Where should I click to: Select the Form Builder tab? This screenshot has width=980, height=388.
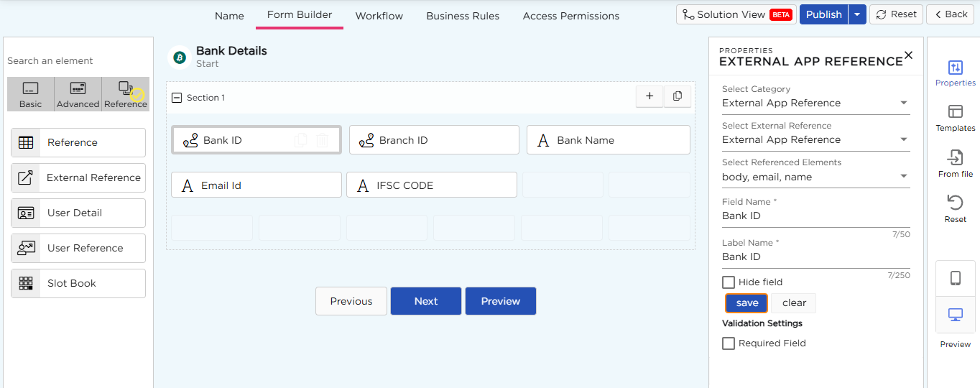pyautogui.click(x=300, y=15)
